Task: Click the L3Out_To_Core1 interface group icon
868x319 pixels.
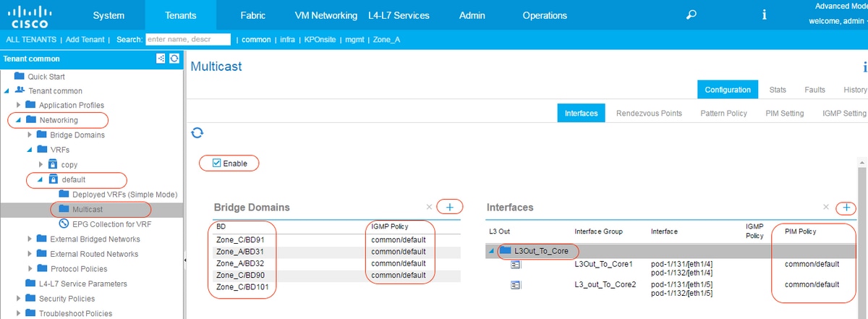Action: pos(516,265)
